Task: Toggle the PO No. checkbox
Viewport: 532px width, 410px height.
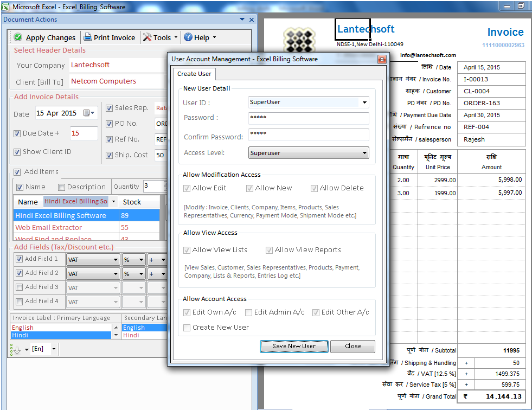Action: coord(109,124)
